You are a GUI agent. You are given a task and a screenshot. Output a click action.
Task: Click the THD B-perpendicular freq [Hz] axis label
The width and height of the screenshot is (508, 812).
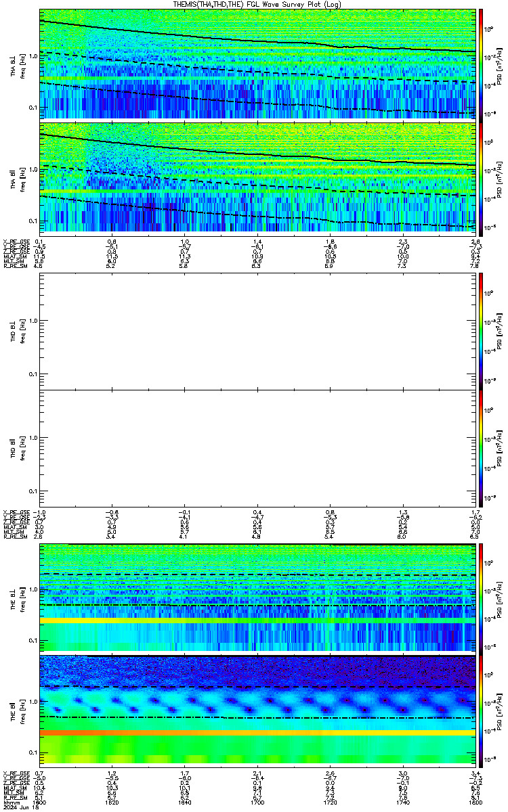(x=23, y=331)
